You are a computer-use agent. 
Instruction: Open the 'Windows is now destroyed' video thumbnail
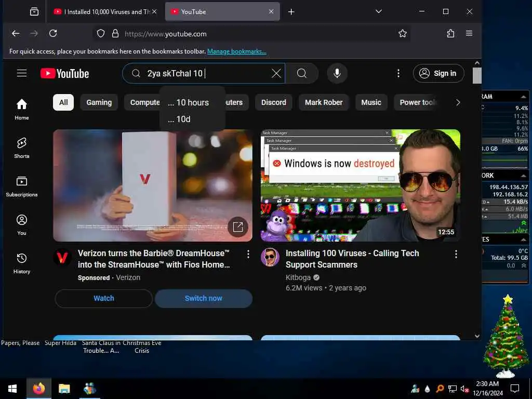point(361,185)
